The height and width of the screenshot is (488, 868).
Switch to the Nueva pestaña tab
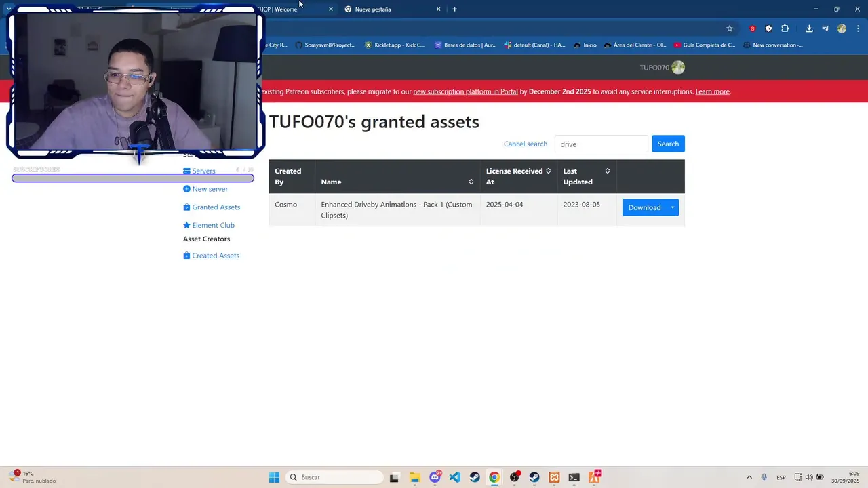[392, 9]
